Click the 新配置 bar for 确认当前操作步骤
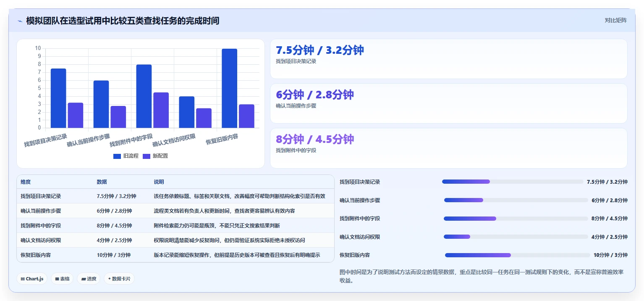Image resolution: width=644 pixels, height=301 pixels. tap(118, 117)
